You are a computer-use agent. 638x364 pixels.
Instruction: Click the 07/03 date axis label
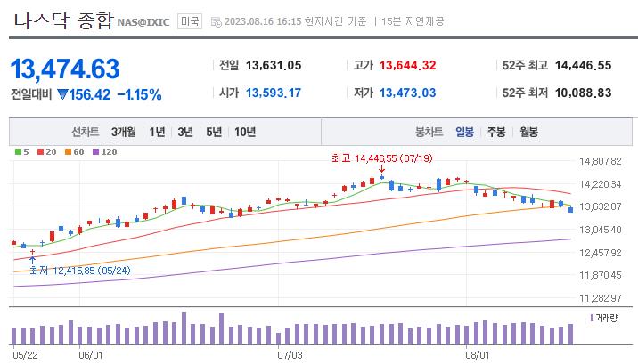click(x=290, y=355)
